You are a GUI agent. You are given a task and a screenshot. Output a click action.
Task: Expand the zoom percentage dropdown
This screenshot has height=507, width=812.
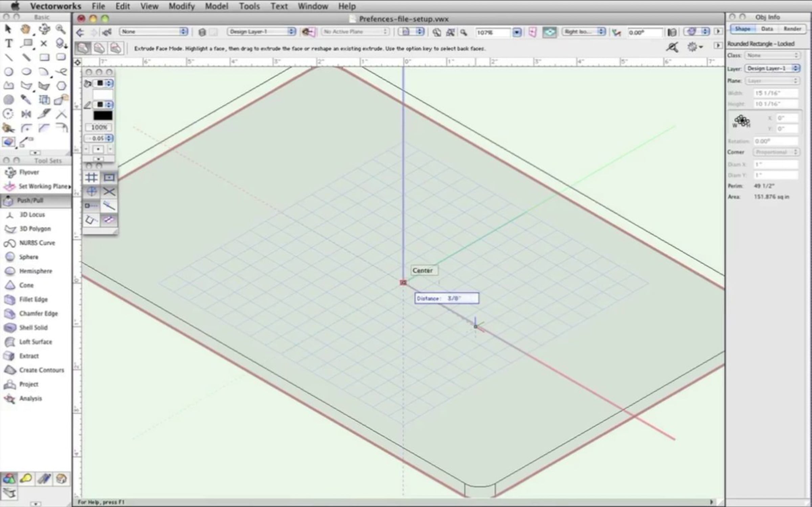pos(516,32)
